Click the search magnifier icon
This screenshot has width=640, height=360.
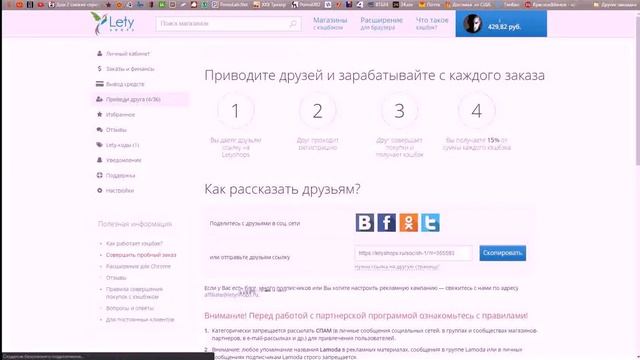(293, 24)
